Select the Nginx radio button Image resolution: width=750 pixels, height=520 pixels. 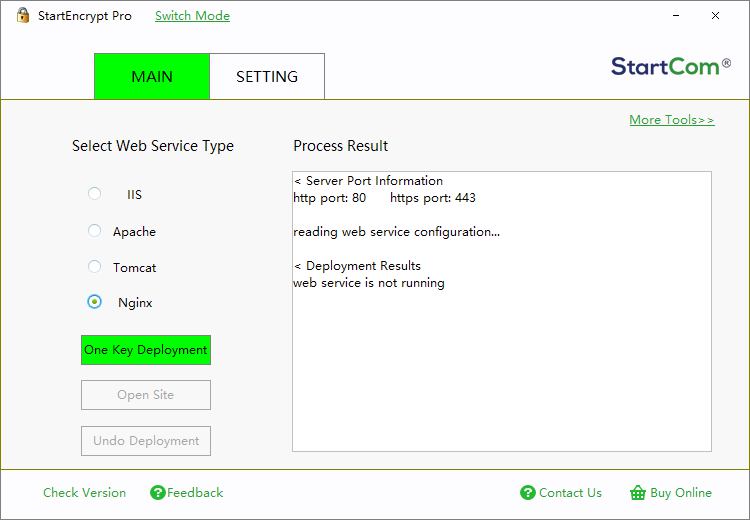pyautogui.click(x=94, y=302)
